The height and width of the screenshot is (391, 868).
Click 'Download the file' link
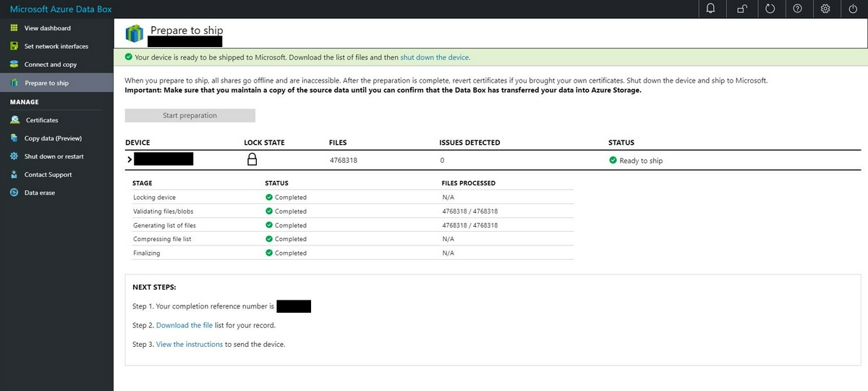pos(184,326)
